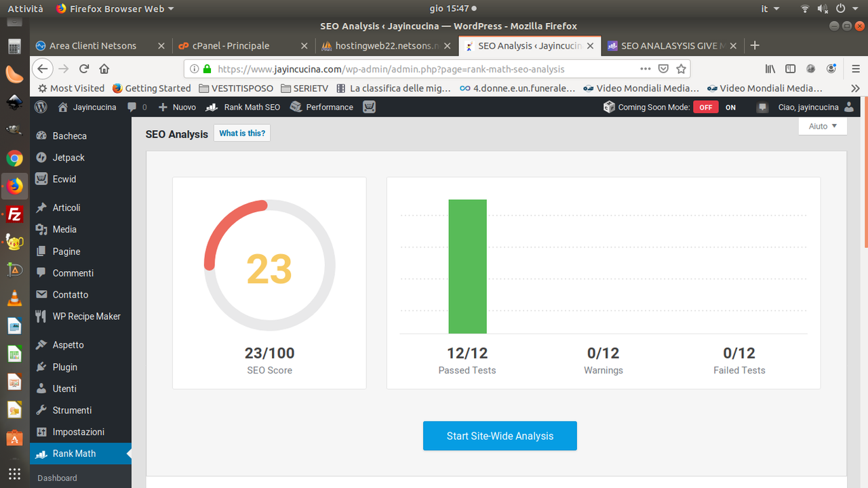This screenshot has width=868, height=488.
Task: Open Rank Math SEO admin bar menu
Action: click(243, 107)
